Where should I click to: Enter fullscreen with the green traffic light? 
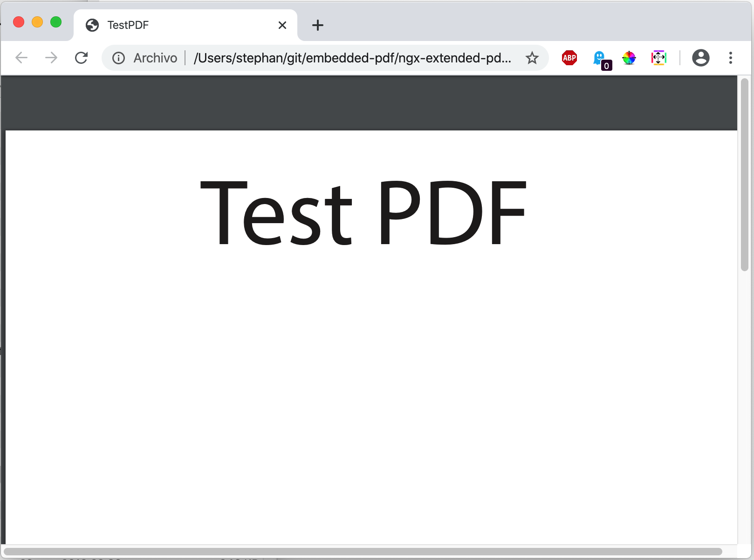[56, 22]
